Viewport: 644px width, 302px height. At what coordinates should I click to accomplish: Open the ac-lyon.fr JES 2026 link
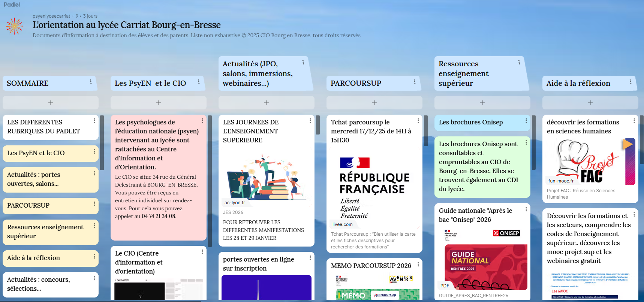[x=266, y=176]
